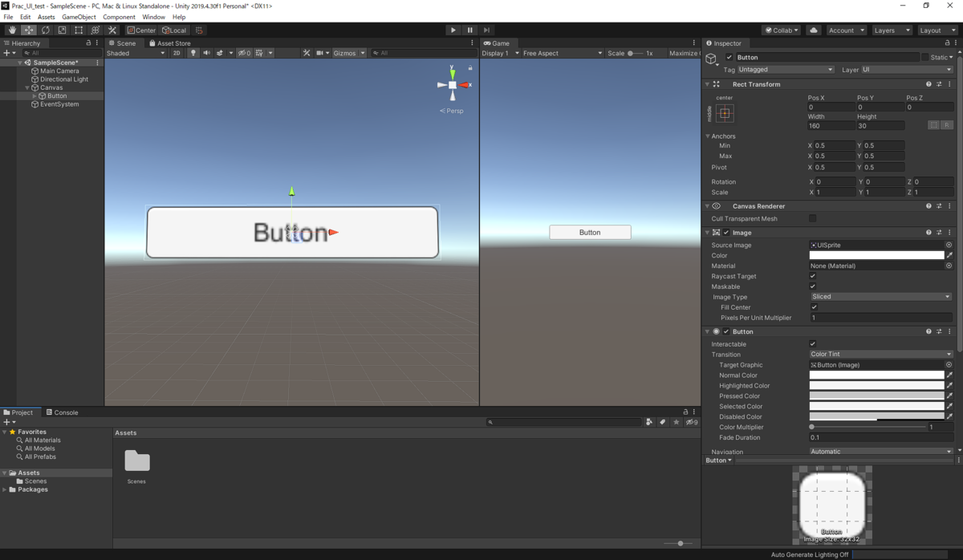
Task: Open the anchor presets box
Action: click(725, 113)
